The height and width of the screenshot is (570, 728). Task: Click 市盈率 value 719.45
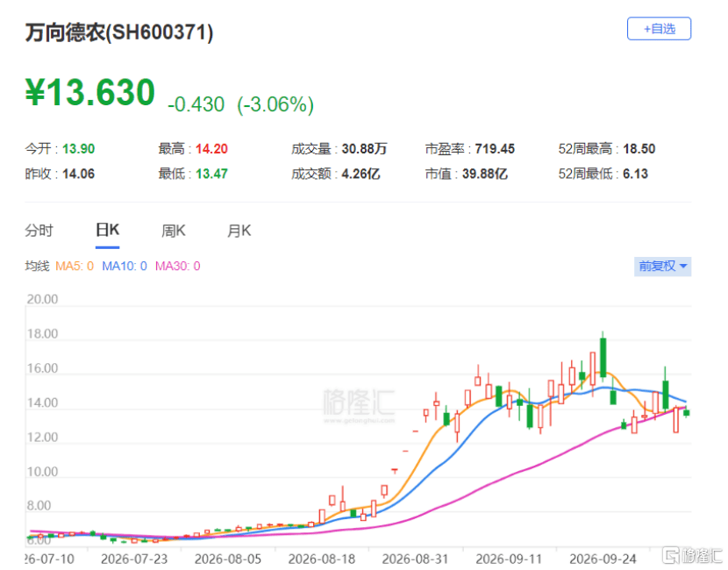(x=495, y=149)
